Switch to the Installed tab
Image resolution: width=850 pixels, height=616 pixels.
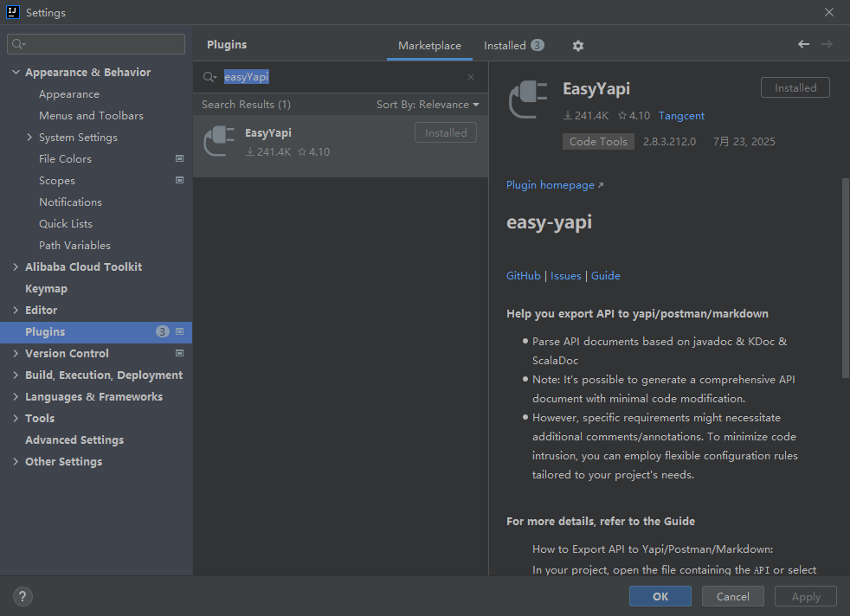click(x=512, y=46)
